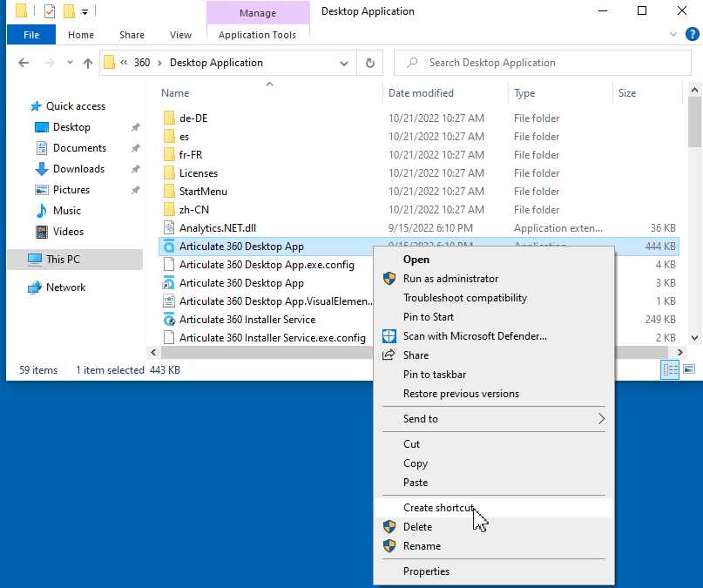Screen dimensions: 703x588
Task: Open Documents in Quick access sidebar
Action: click(x=80, y=148)
